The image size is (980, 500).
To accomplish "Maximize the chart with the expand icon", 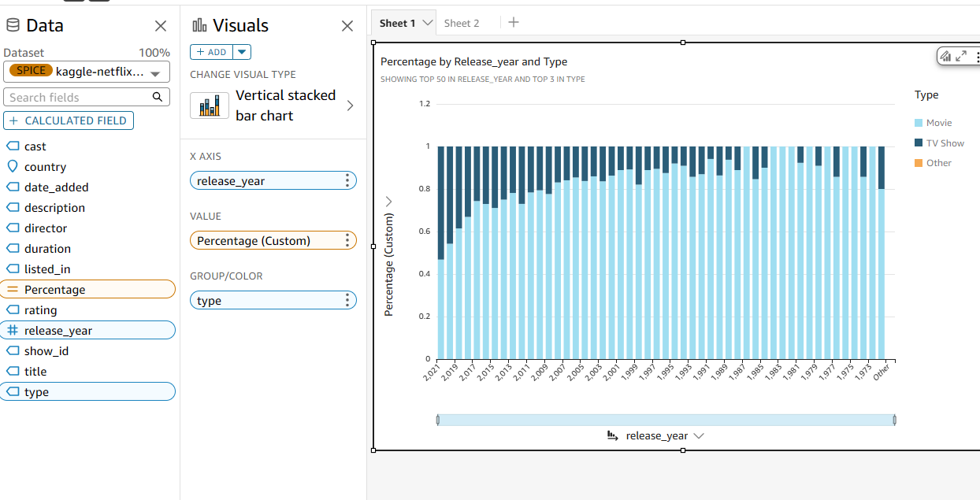I will tap(961, 57).
